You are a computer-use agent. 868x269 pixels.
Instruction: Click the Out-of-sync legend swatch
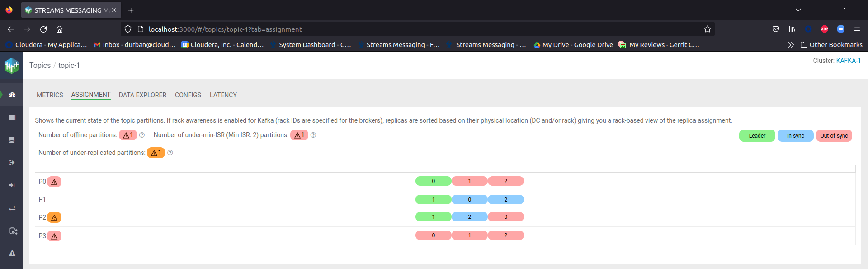tap(834, 136)
